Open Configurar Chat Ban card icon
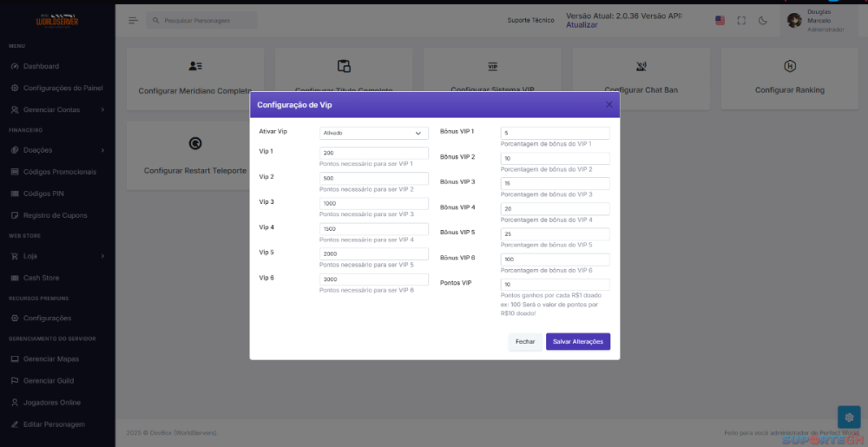The height and width of the screenshot is (447, 868). (641, 66)
